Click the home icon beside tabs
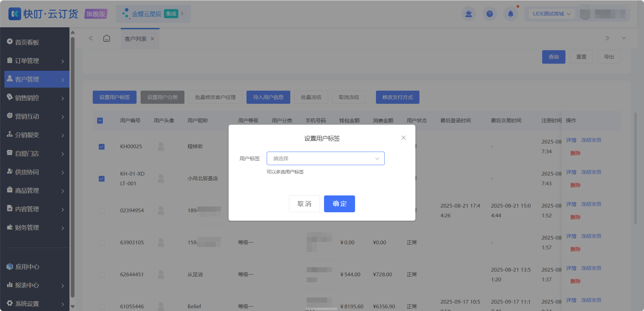Viewport: 644px width, 311px height. tap(107, 38)
